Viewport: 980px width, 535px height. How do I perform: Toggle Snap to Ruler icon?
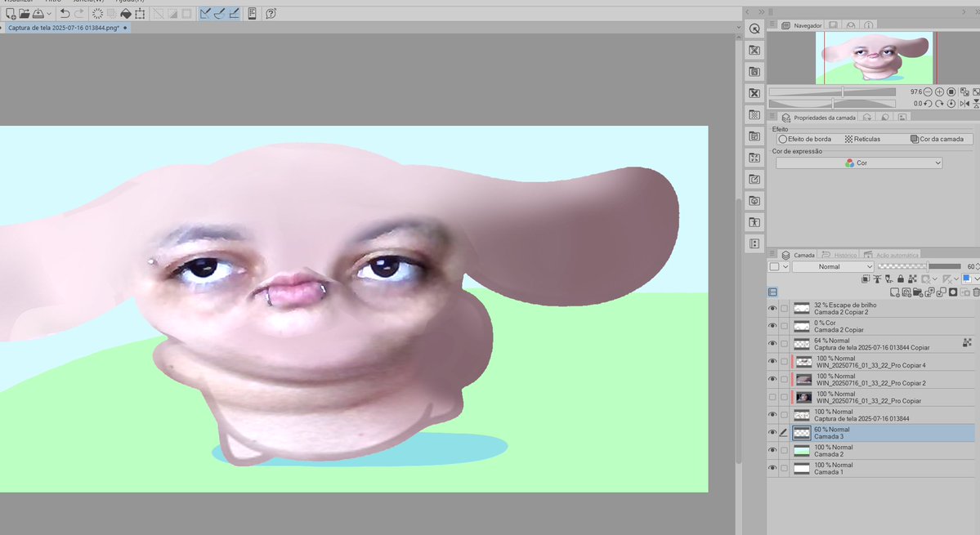205,13
